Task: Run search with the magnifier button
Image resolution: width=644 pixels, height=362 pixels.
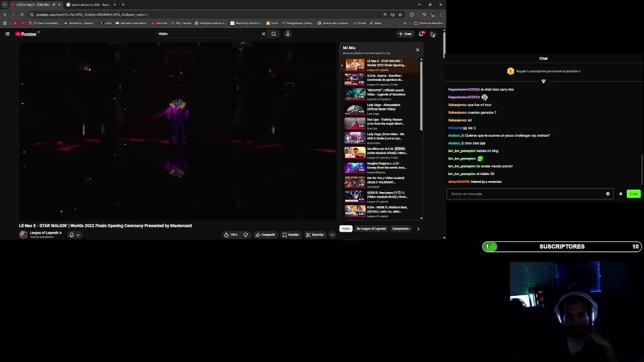Action: pyautogui.click(x=274, y=34)
